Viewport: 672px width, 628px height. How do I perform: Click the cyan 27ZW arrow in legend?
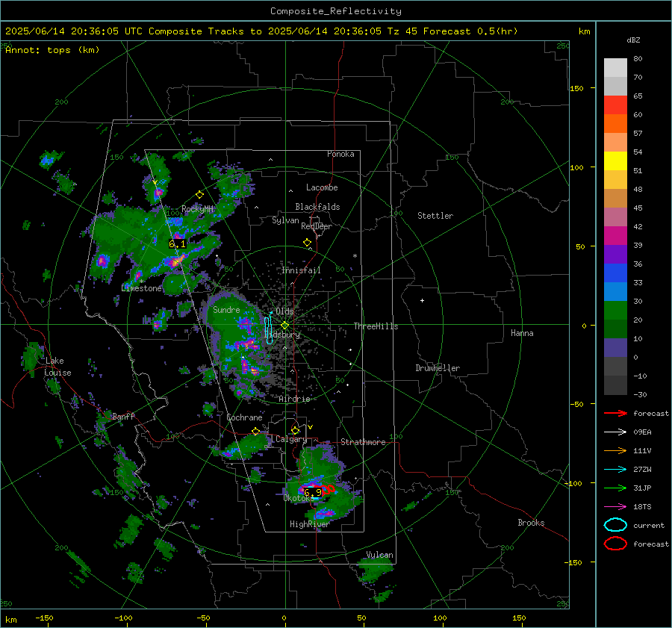[615, 470]
